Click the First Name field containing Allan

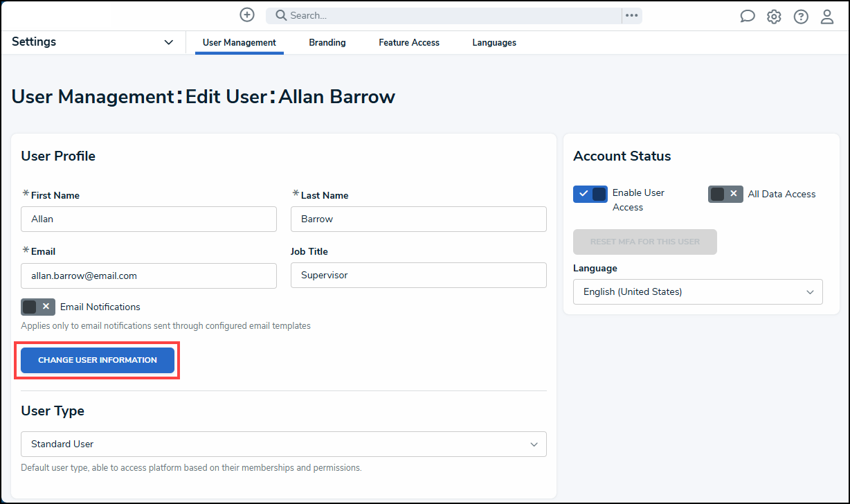tap(149, 219)
